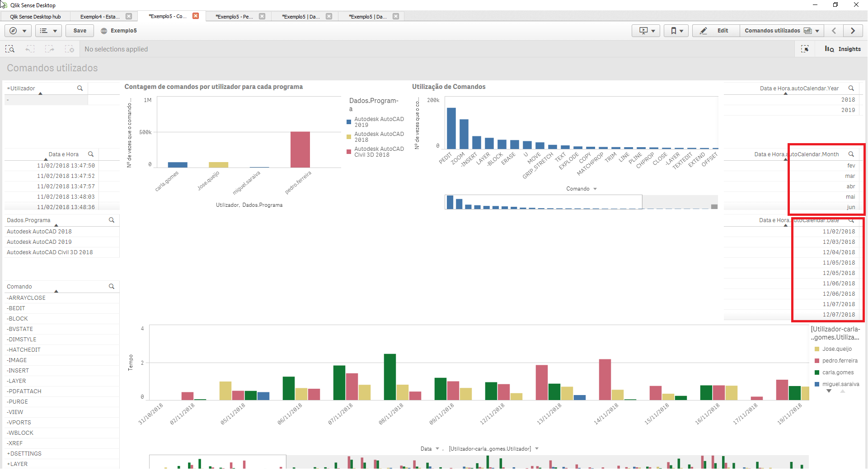Image resolution: width=868 pixels, height=470 pixels.
Task: Click search icon in Comando filter pane
Action: tap(112, 286)
